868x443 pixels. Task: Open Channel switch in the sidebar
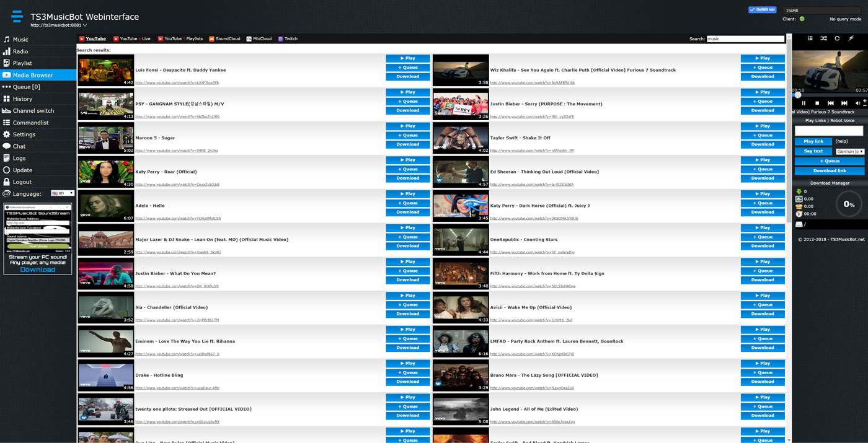[33, 111]
